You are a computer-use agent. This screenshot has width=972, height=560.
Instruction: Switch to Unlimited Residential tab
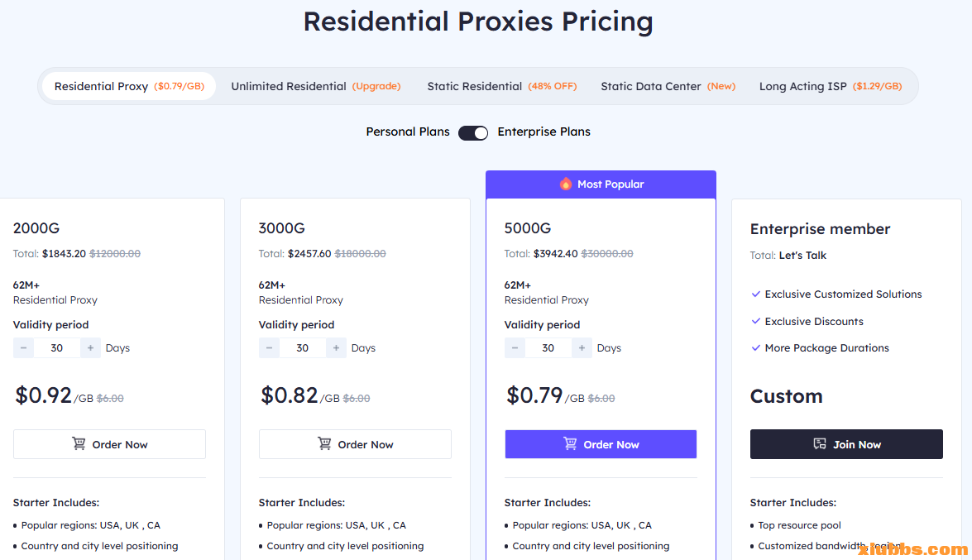[x=315, y=86]
